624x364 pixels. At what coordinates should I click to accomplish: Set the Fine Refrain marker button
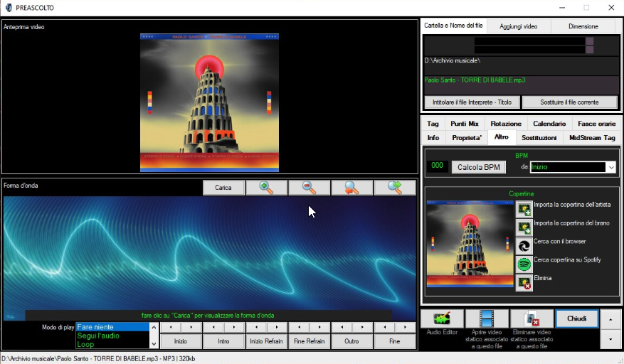click(310, 341)
